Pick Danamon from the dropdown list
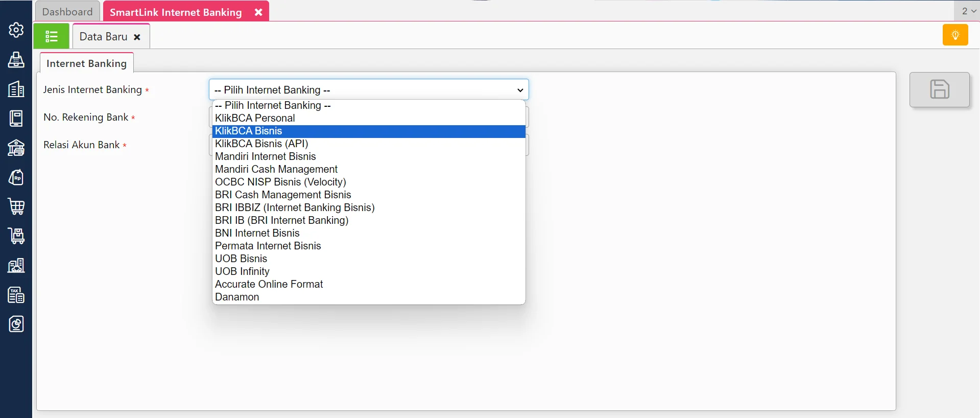The height and width of the screenshot is (418, 980). pos(237,297)
